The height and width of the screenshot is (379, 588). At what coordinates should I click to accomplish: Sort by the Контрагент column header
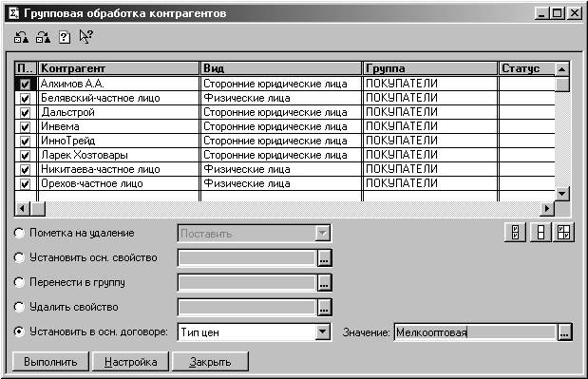click(x=119, y=68)
